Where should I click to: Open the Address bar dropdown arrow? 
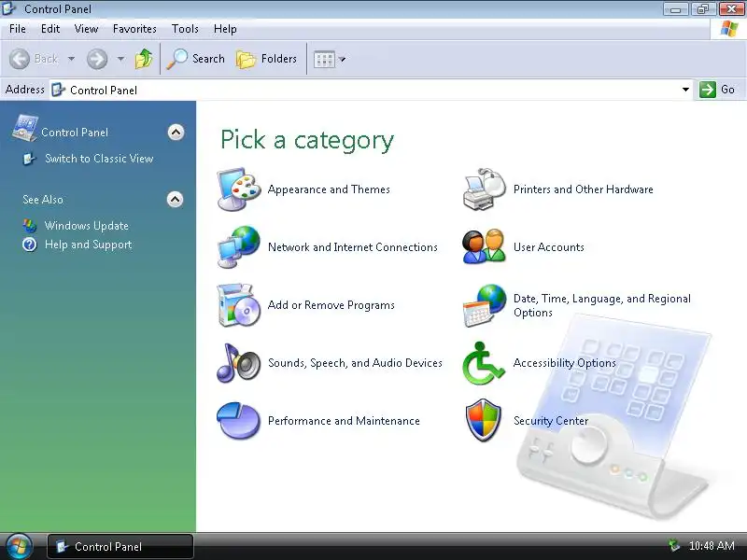[x=685, y=90]
